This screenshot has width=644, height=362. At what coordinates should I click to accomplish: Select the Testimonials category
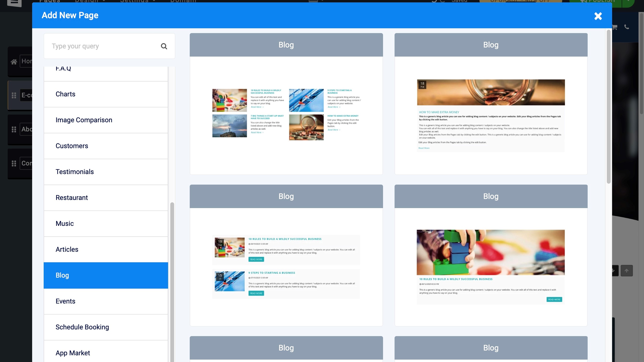(x=106, y=172)
